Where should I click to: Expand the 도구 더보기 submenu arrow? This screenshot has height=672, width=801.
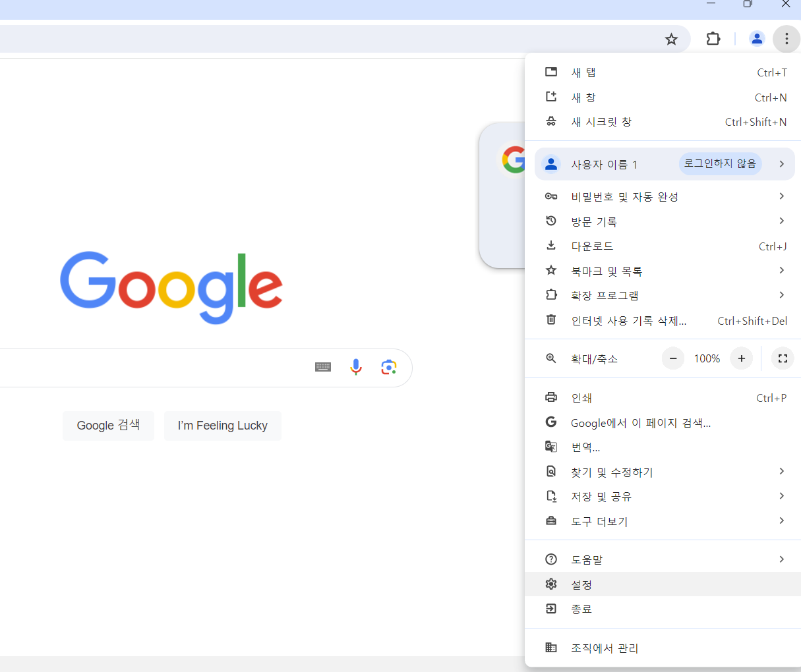point(782,520)
